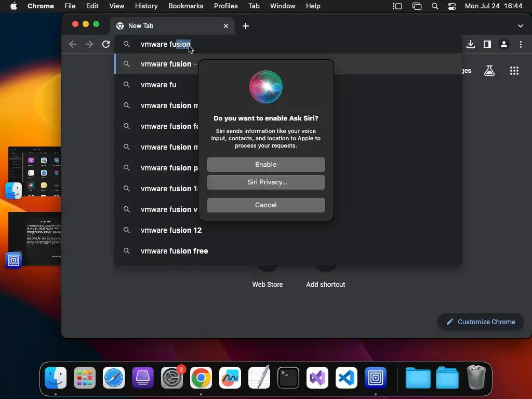Screen dimensions: 532x399
Task: Toggle the Chrome side panel icon
Action: tap(487, 44)
